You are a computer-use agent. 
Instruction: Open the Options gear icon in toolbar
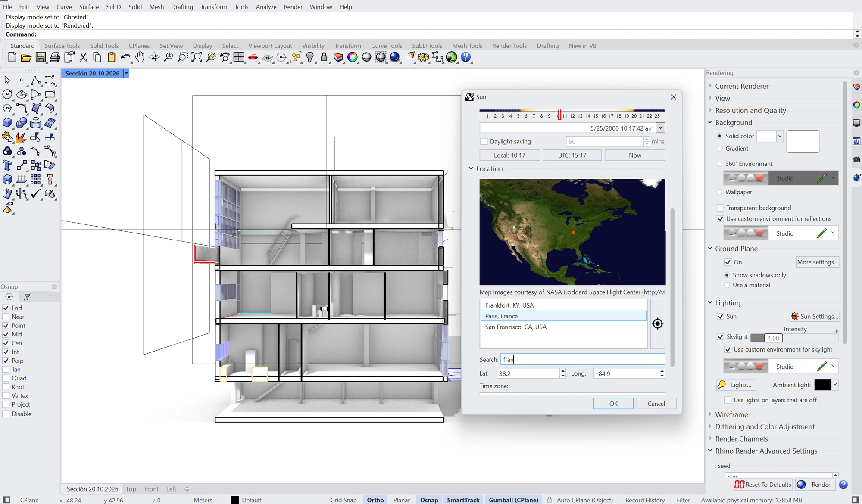click(423, 57)
